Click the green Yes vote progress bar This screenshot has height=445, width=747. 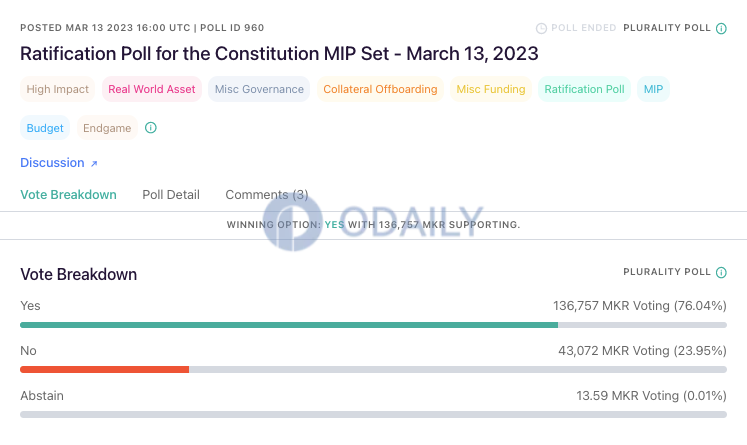point(289,325)
